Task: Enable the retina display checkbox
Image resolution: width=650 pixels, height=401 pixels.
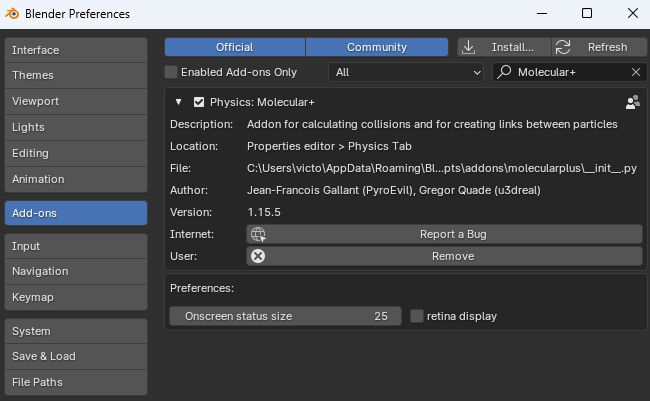Action: (417, 316)
